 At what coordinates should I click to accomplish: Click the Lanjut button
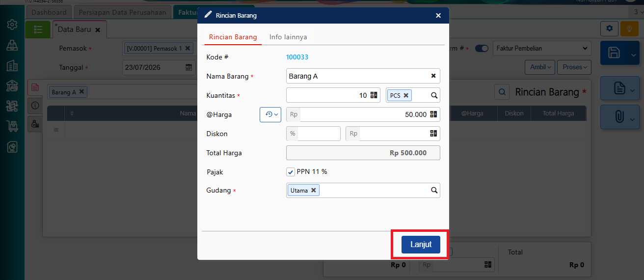pyautogui.click(x=421, y=244)
